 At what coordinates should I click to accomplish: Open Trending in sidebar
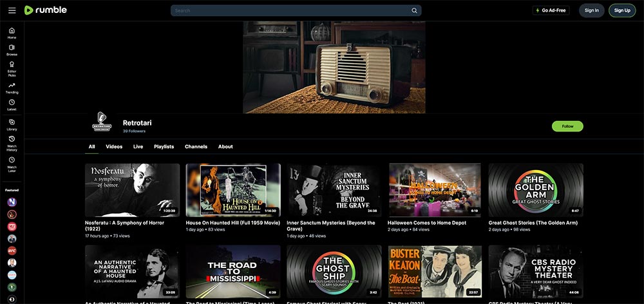[12, 88]
